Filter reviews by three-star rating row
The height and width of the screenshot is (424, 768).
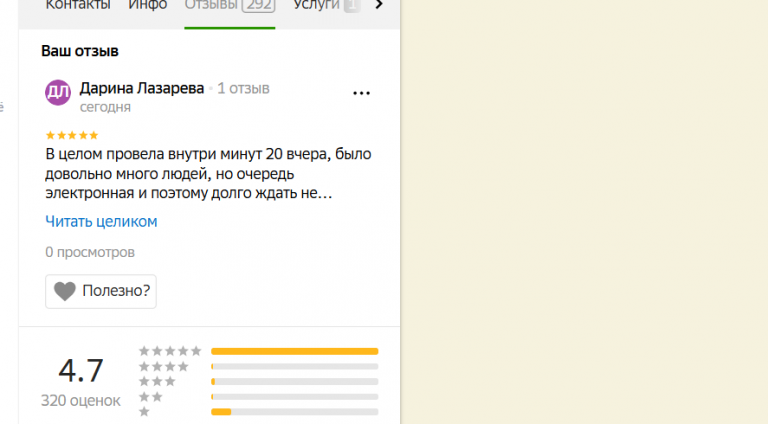[259, 381]
